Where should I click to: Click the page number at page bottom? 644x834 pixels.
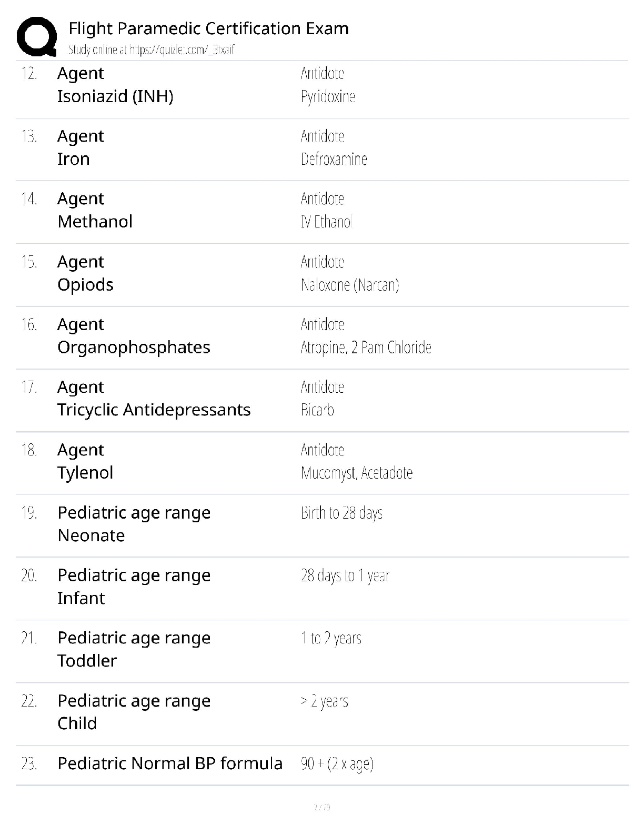[322, 807]
